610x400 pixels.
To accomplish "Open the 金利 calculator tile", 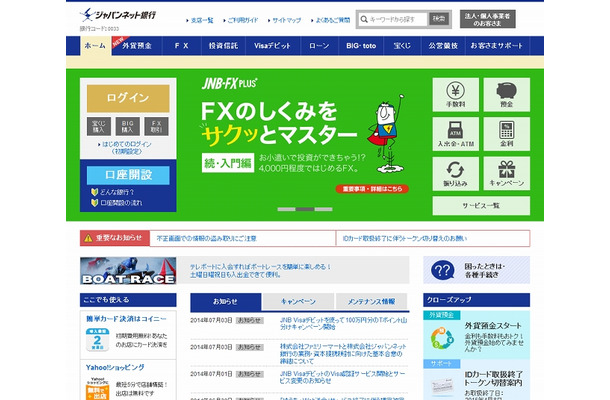I will (x=507, y=134).
